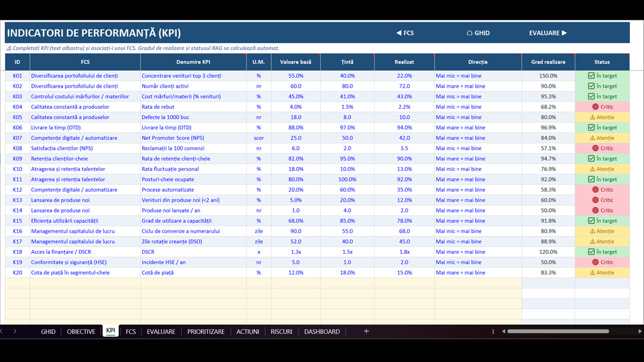This screenshot has width=644, height=362.
Task: Click the red Critic icon for K19
Action: 596,262
